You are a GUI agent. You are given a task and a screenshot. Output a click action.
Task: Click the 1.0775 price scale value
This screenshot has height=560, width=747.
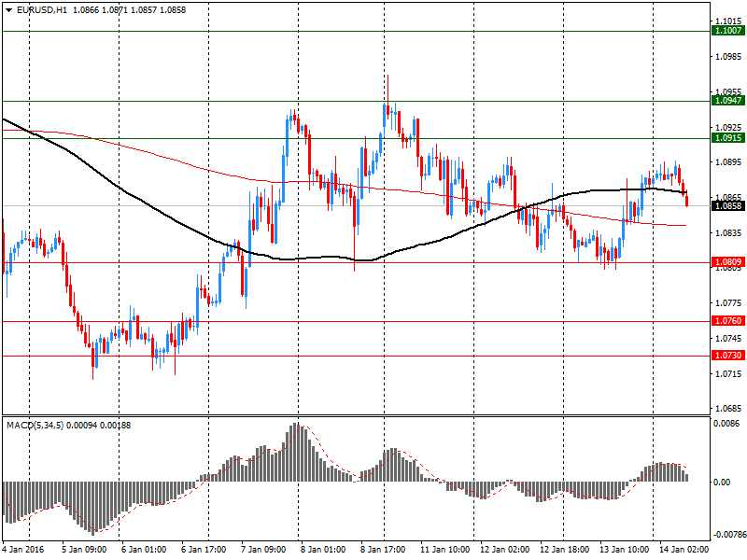pos(729,303)
